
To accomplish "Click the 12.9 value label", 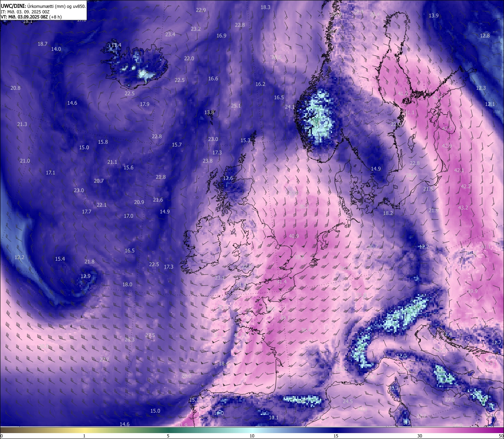I will [x=85, y=276].
